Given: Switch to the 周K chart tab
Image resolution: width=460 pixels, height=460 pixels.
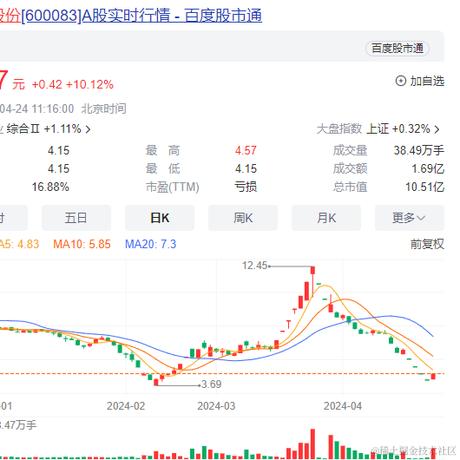Looking at the screenshot, I should pyautogui.click(x=243, y=218).
